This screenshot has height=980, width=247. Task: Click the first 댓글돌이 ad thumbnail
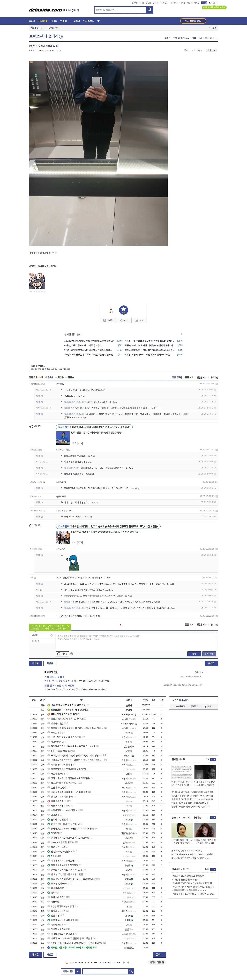(63, 438)
